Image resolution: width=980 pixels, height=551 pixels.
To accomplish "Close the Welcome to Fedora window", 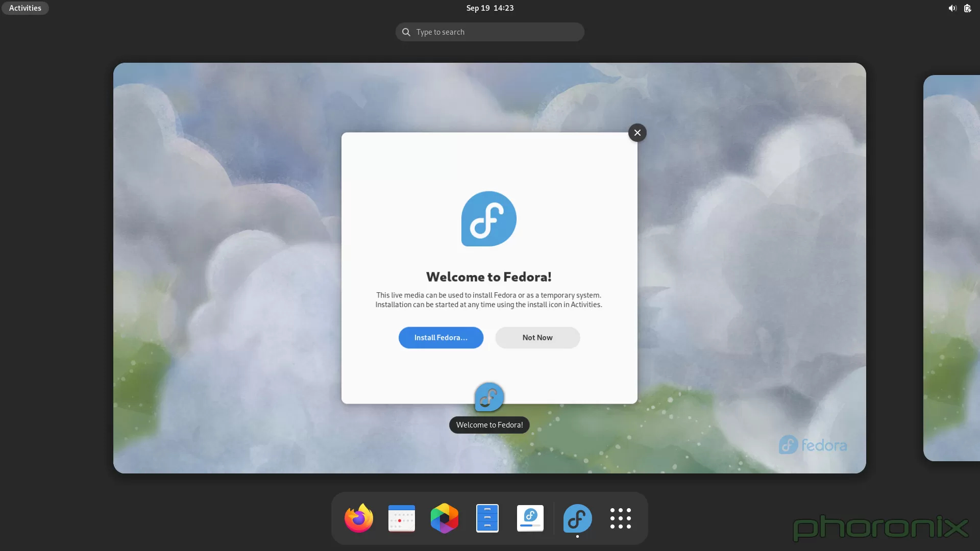I will pos(637,133).
